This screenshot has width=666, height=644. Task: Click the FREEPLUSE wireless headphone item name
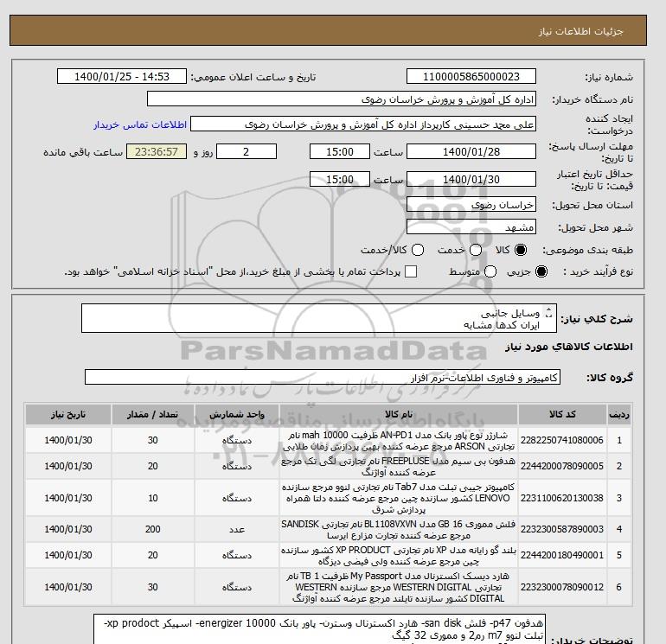click(x=399, y=466)
